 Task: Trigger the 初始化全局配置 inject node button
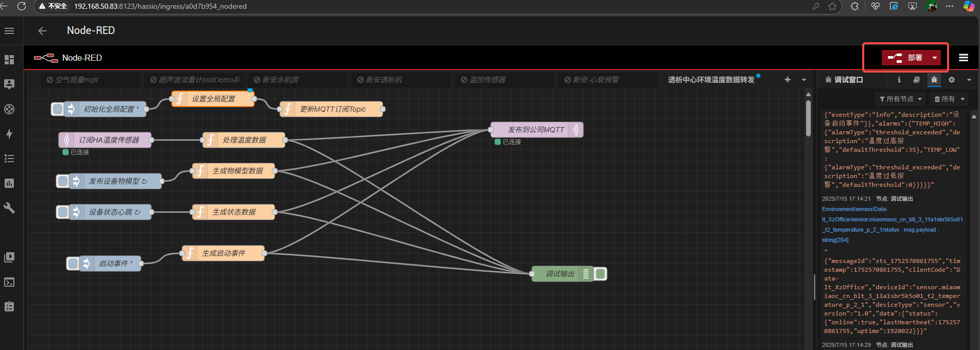(58, 109)
